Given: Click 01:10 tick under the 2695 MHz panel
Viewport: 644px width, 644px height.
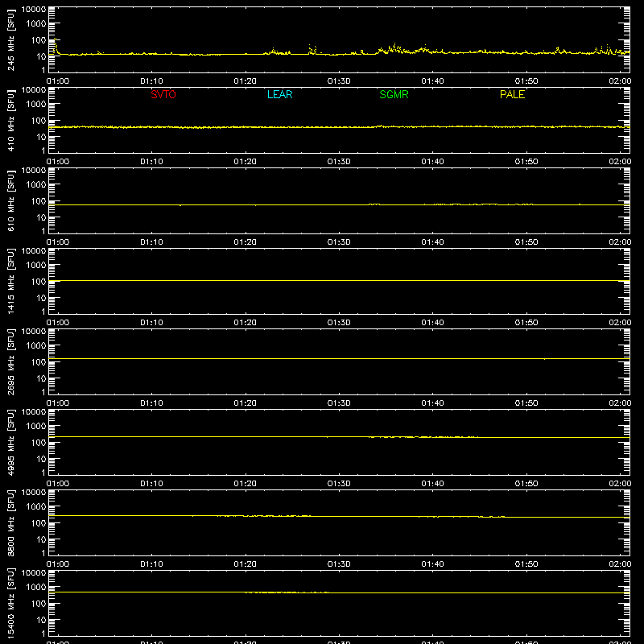Looking at the screenshot, I should pyautogui.click(x=151, y=403).
